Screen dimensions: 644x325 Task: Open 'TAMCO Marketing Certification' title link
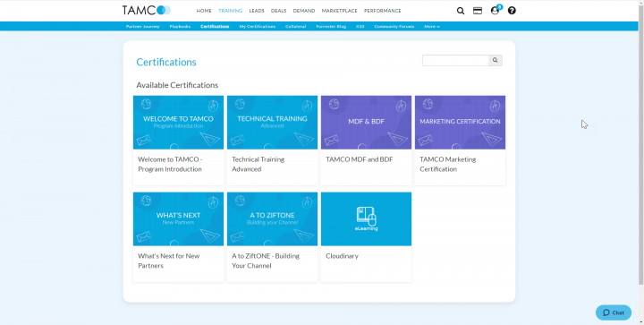point(448,164)
